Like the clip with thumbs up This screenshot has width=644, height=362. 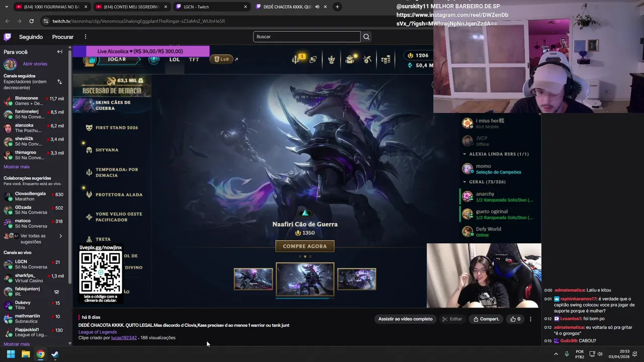coord(516,319)
